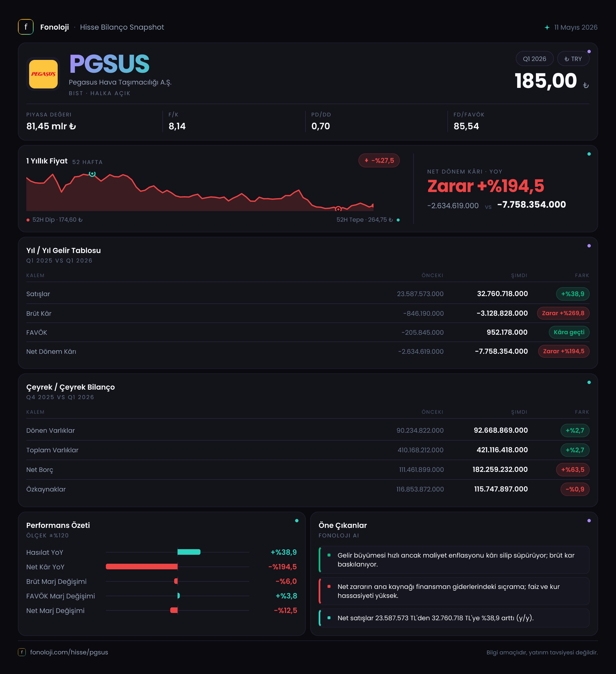Image resolution: width=616 pixels, height=674 pixels.
Task: Click the PGSUS ticker title
Action: (109, 64)
